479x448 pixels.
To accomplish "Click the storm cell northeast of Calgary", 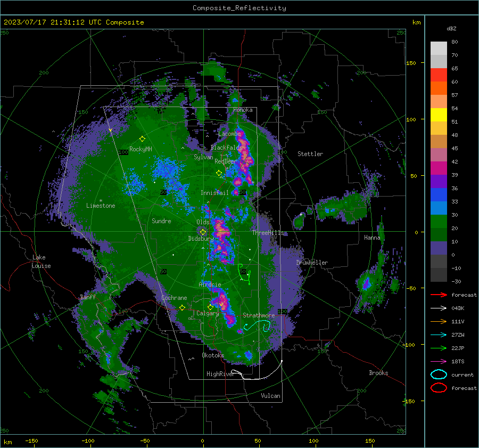I will pos(225,306).
